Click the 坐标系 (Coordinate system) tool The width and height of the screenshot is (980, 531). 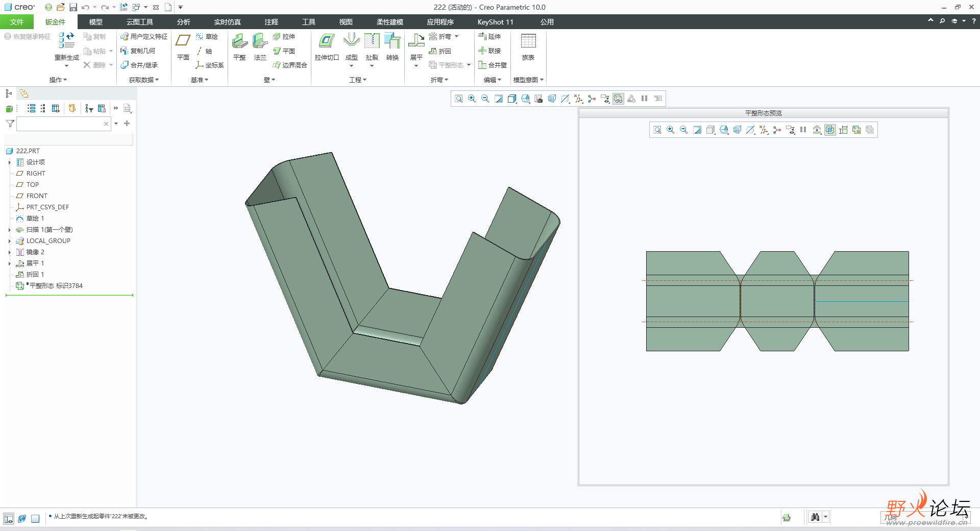(210, 65)
